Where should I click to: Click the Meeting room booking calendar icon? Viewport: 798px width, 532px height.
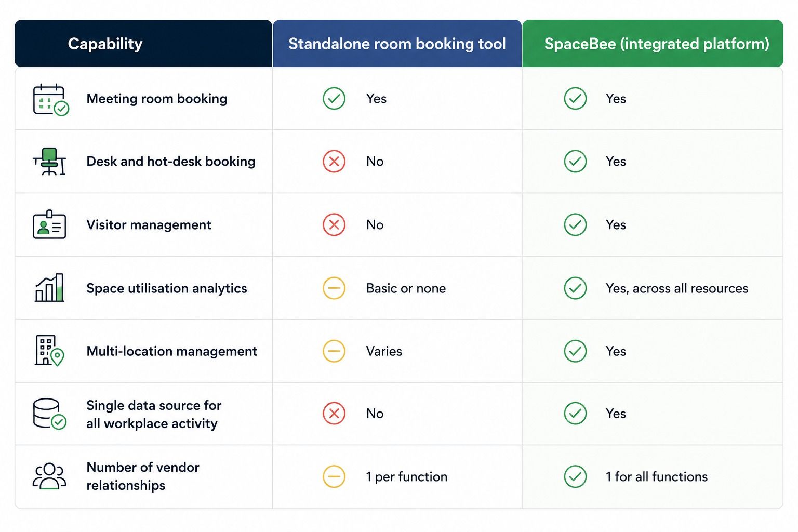[x=50, y=99]
